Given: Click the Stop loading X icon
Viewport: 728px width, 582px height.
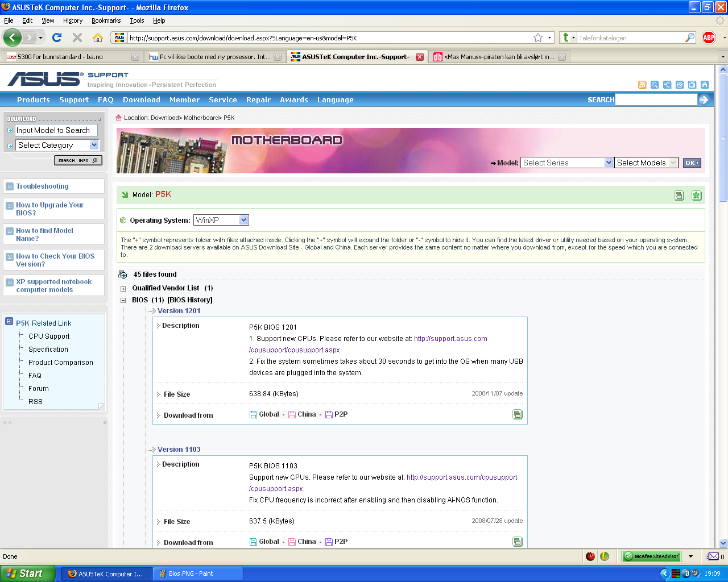Looking at the screenshot, I should (77, 38).
